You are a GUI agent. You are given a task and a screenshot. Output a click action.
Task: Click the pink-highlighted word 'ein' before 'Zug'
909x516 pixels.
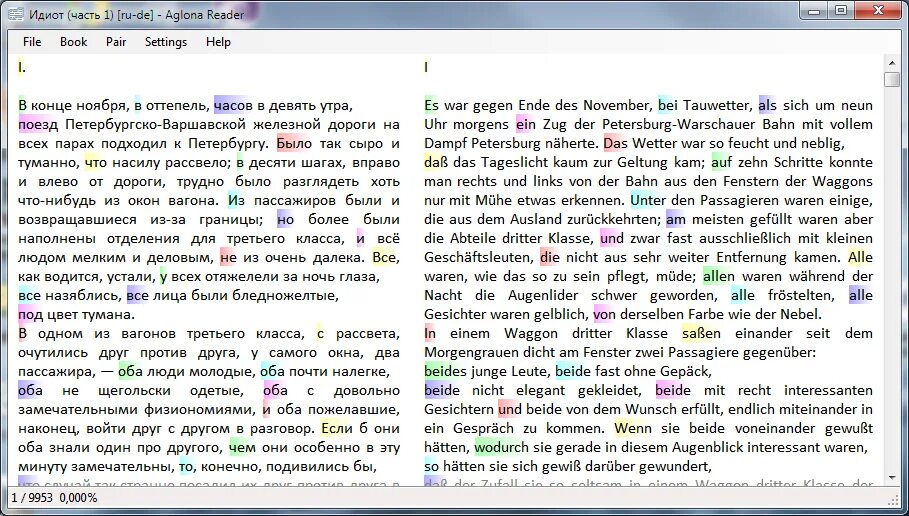click(x=526, y=125)
